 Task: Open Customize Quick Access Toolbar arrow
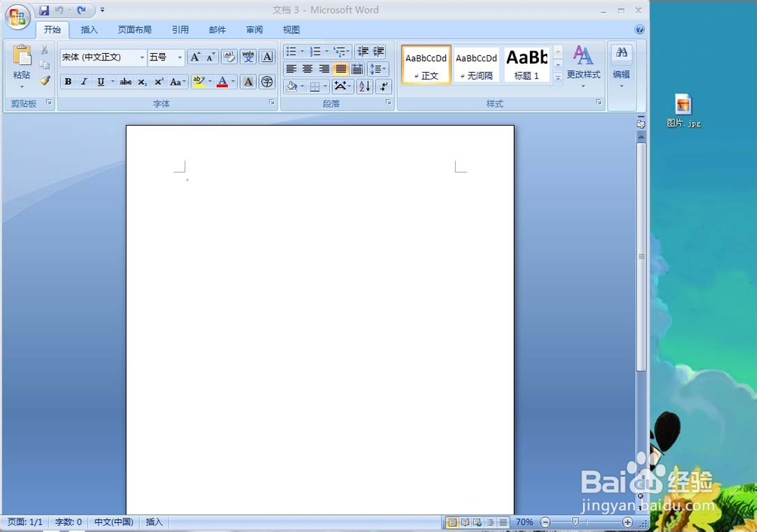pyautogui.click(x=102, y=10)
